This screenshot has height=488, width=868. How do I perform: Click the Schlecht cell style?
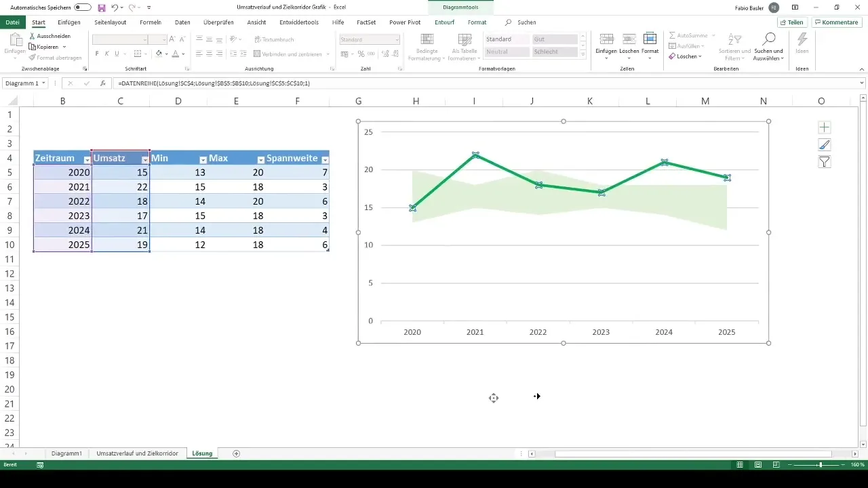[555, 52]
